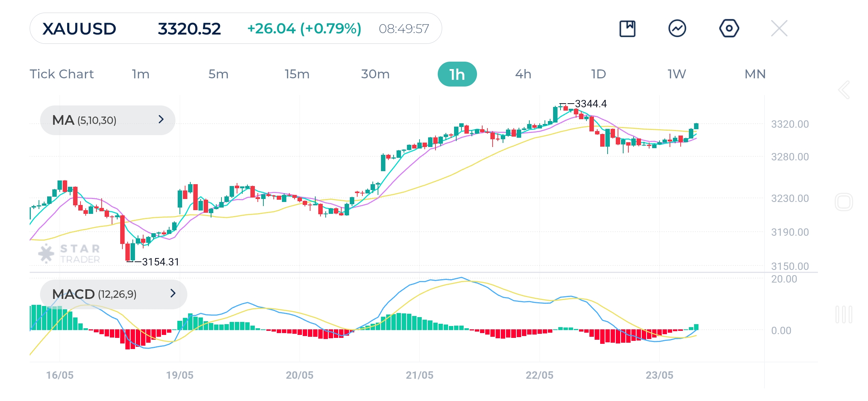Open the indicators panel icon
Image resolution: width=868 pixels, height=401 pixels.
coord(678,28)
